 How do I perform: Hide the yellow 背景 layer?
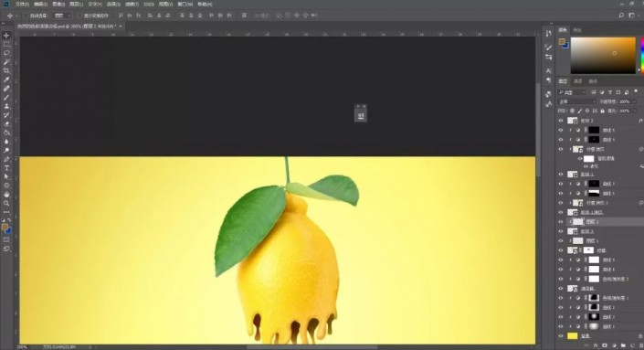pyautogui.click(x=561, y=336)
